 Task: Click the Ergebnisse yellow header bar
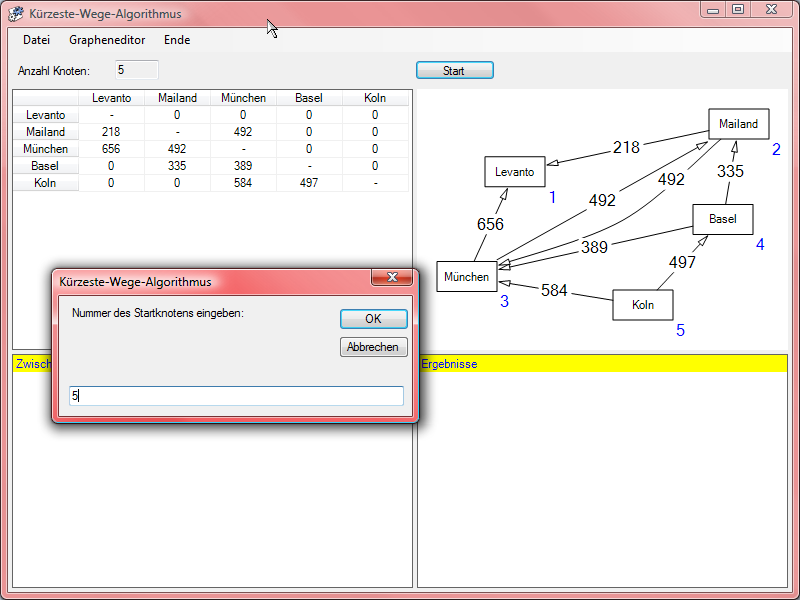tap(602, 364)
